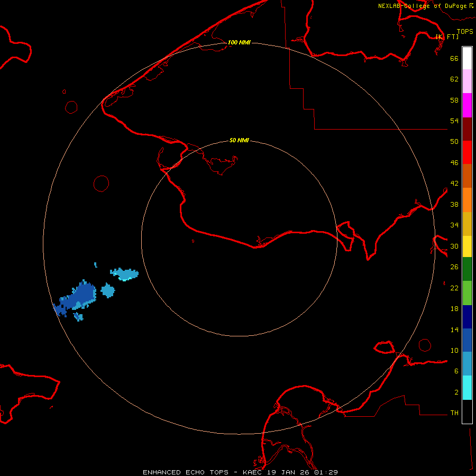The height and width of the screenshot is (476, 476).
Task: Click the 54 legend value
Action: 454,121
